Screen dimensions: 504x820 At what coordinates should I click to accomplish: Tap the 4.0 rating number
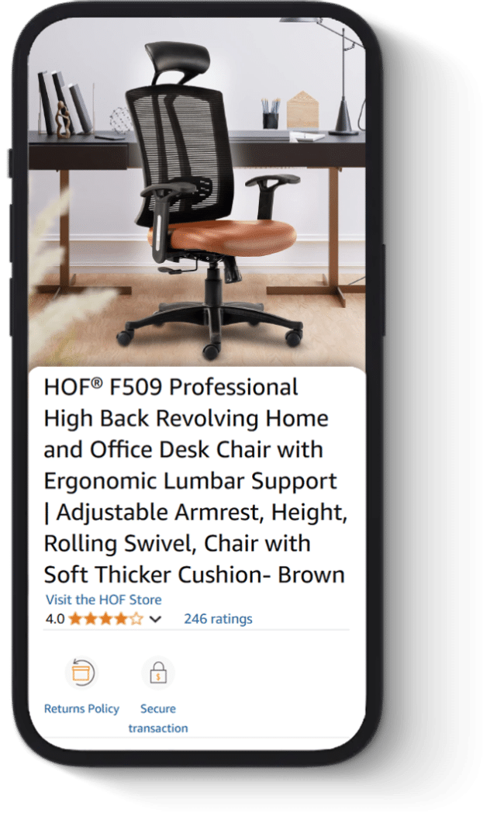click(55, 619)
